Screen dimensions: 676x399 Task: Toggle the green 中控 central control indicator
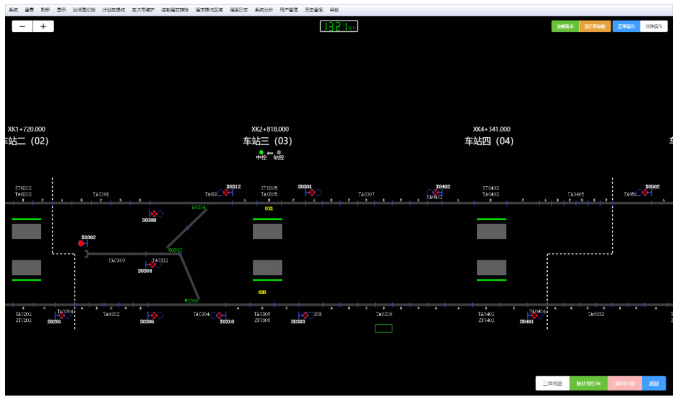click(x=261, y=153)
